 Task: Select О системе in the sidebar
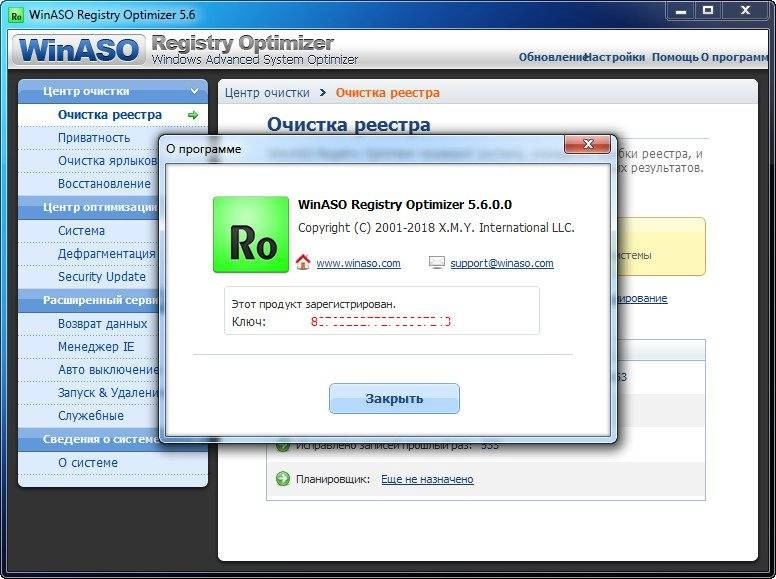88,463
